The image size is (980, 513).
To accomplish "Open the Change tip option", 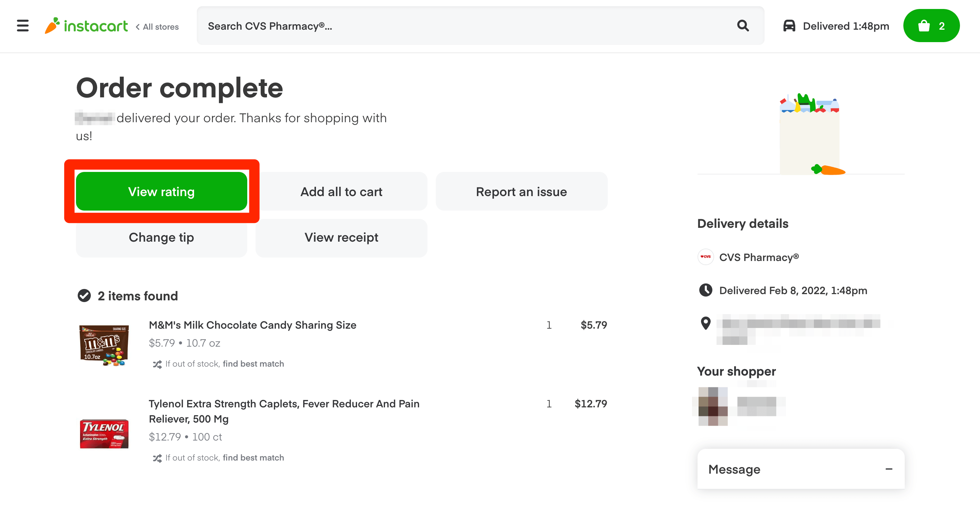I will coord(161,237).
